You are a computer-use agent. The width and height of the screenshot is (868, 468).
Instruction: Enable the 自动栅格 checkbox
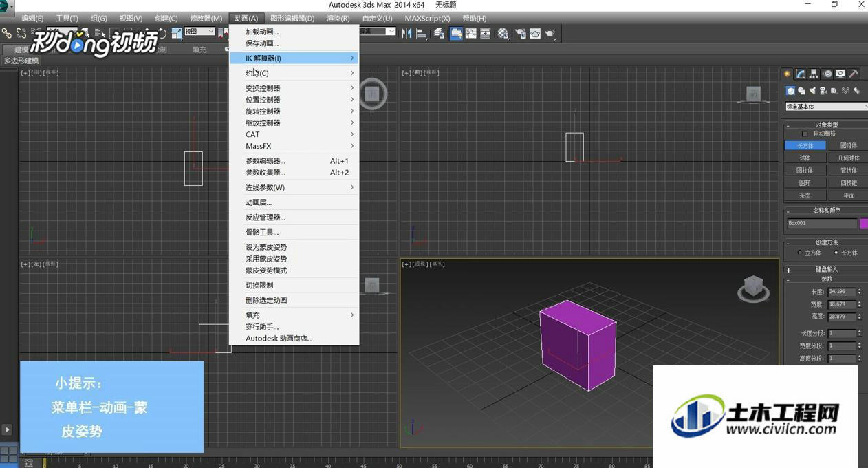[805, 134]
